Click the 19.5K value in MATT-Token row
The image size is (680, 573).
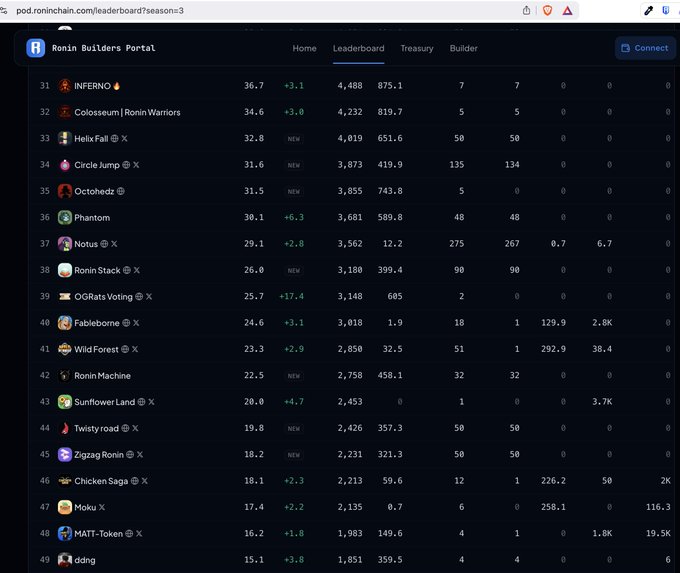(658, 533)
